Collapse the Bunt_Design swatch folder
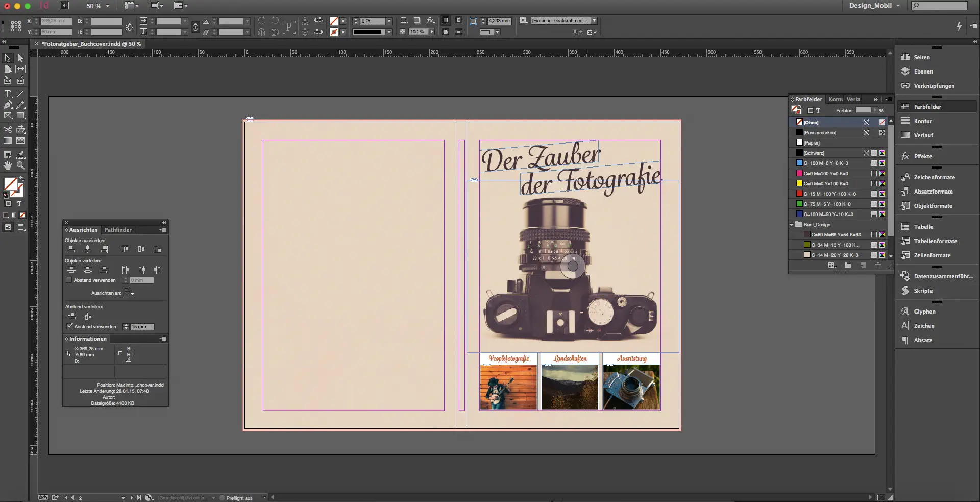Viewport: 980px width, 502px height. click(791, 224)
